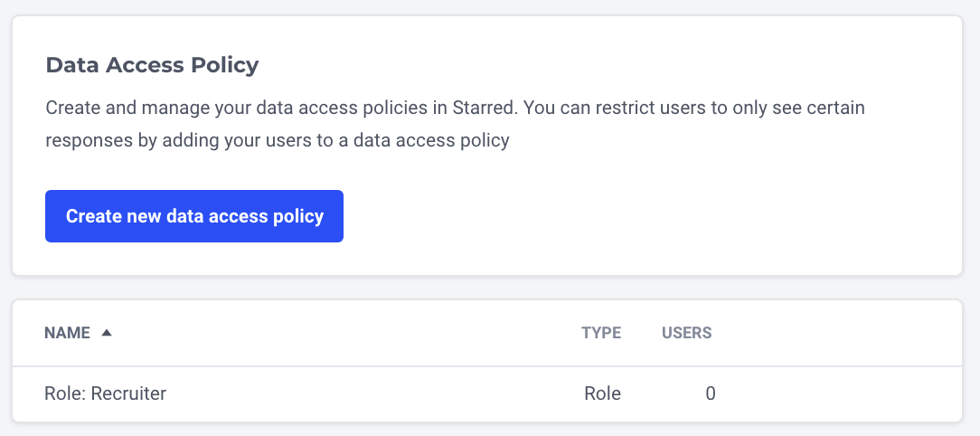This screenshot has width=980, height=436.
Task: Click the word 'policy' on the blue button
Action: [x=299, y=216]
